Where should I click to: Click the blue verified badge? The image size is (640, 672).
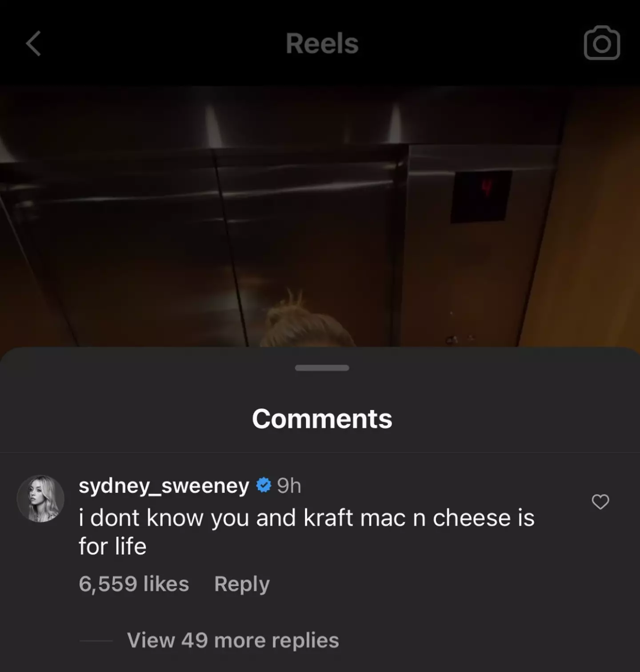(x=264, y=485)
